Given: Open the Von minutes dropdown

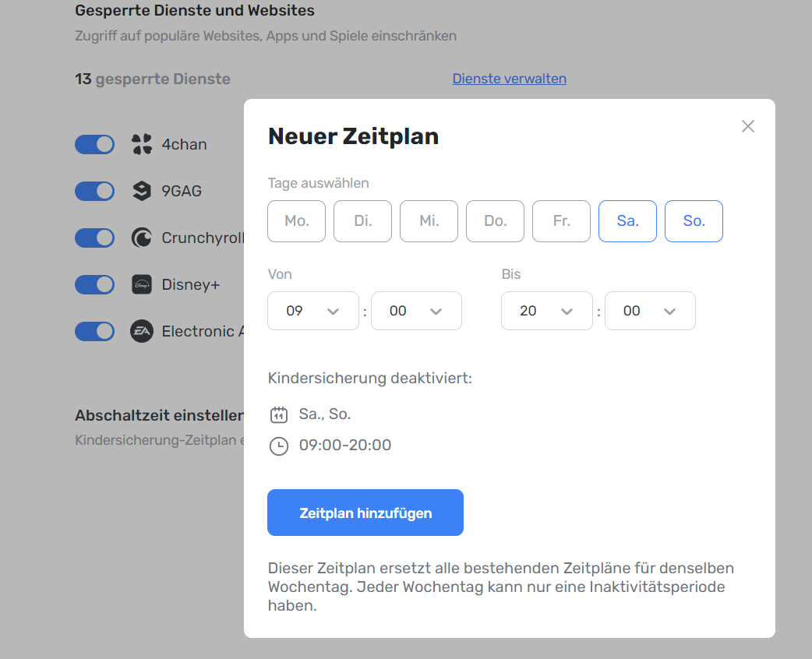Looking at the screenshot, I should pos(416,311).
